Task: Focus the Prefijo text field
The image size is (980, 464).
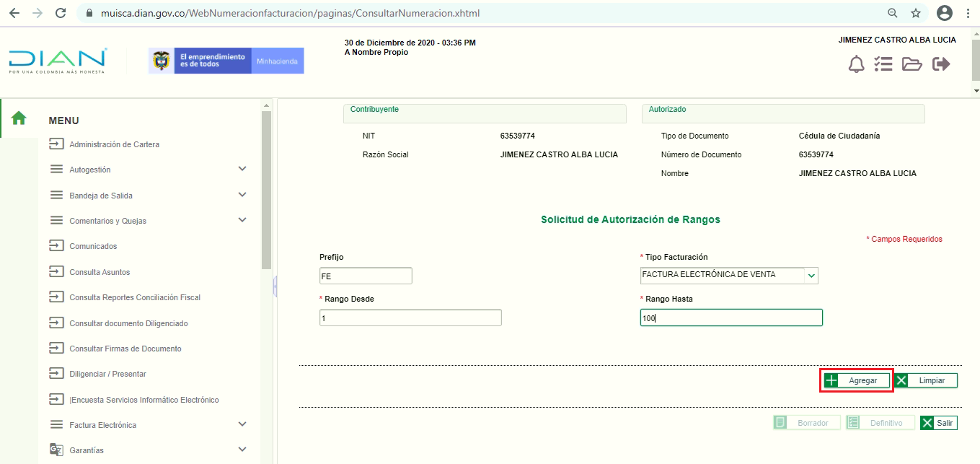Action: (x=366, y=276)
